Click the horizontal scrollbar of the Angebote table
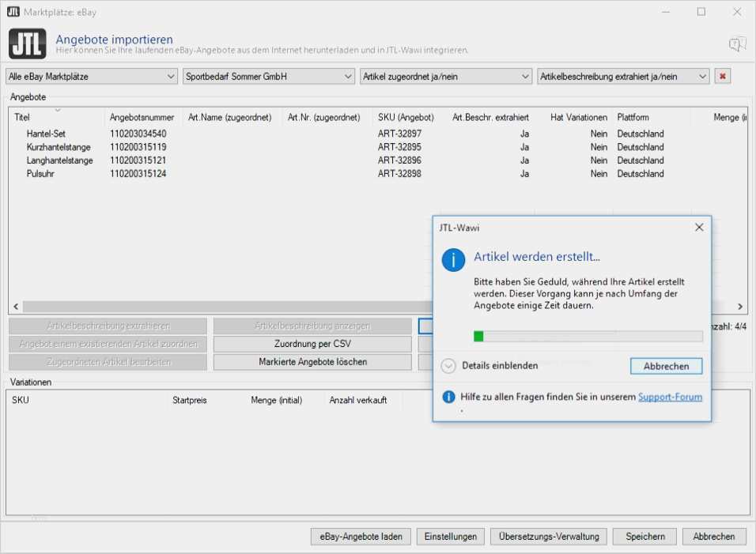756x554 pixels. tap(227, 307)
